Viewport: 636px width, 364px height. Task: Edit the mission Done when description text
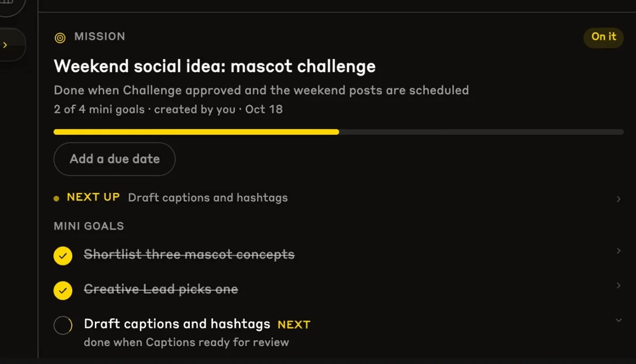pos(261,90)
